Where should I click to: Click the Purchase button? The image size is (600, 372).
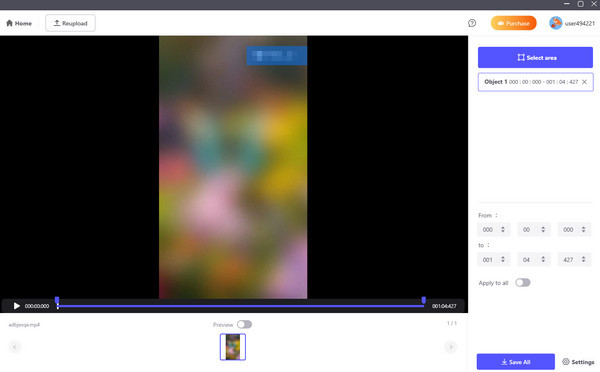tap(514, 23)
